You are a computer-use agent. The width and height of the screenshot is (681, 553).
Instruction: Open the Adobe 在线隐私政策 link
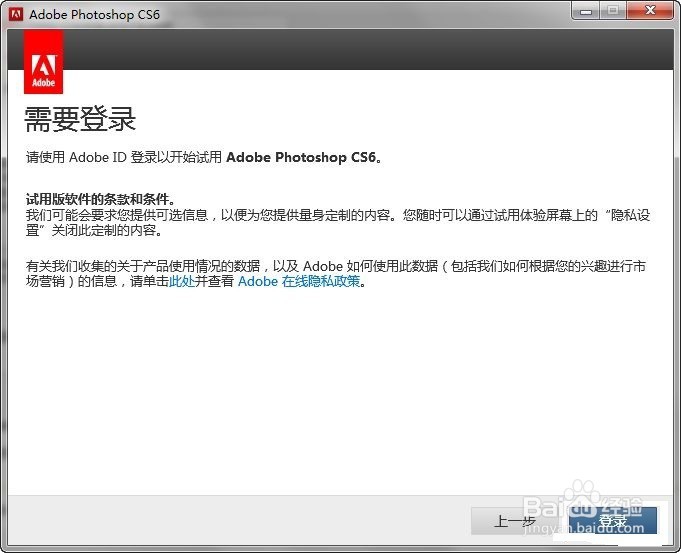[299, 281]
